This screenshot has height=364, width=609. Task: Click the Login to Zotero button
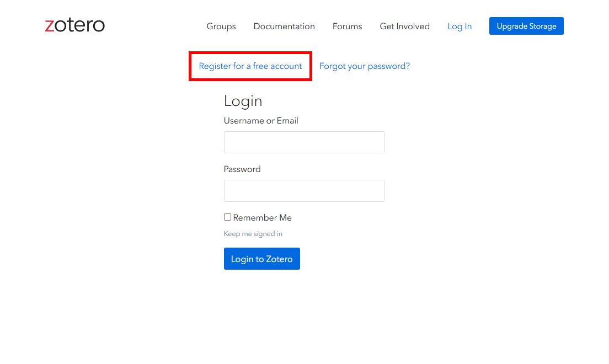click(262, 259)
